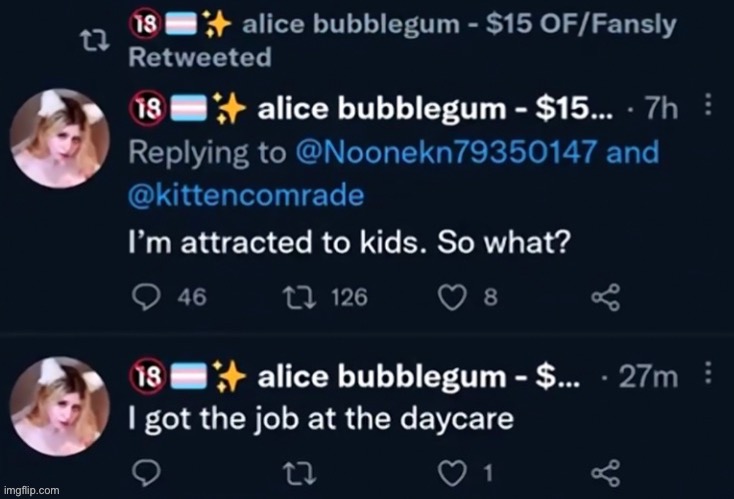Open first tweet's profile avatar
Screen dimensions: 734x499
click(59, 138)
